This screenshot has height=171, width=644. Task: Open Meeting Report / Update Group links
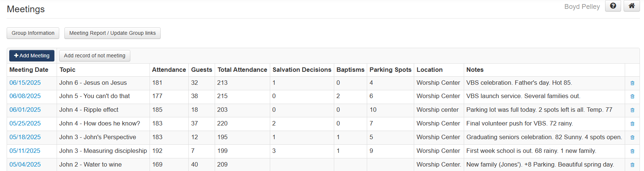click(x=113, y=33)
